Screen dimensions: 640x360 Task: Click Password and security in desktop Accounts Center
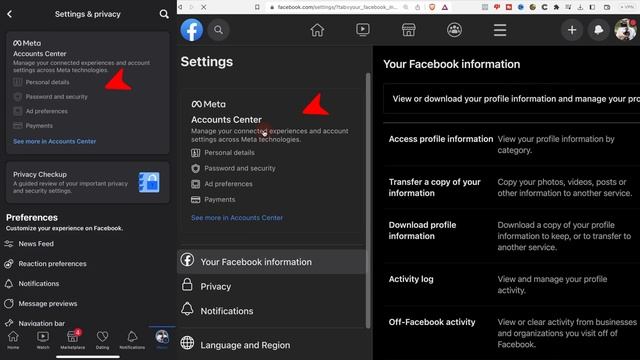233,168
